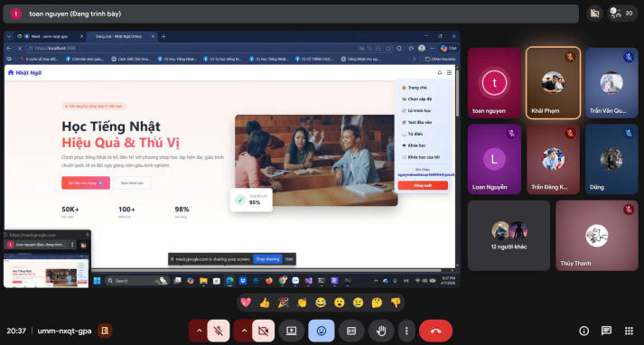Image resolution: width=644 pixels, height=345 pixels.
Task: Select Trang chủ in the side menu
Action: point(415,88)
